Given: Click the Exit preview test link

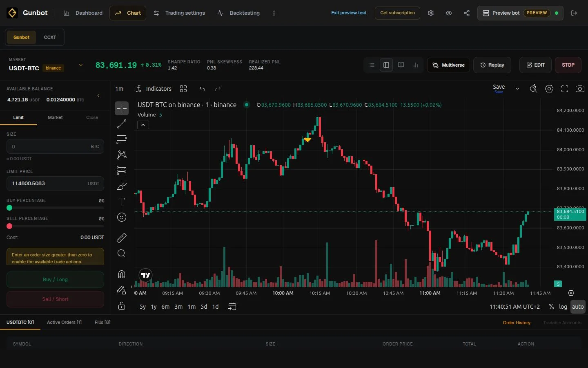Looking at the screenshot, I should [349, 13].
